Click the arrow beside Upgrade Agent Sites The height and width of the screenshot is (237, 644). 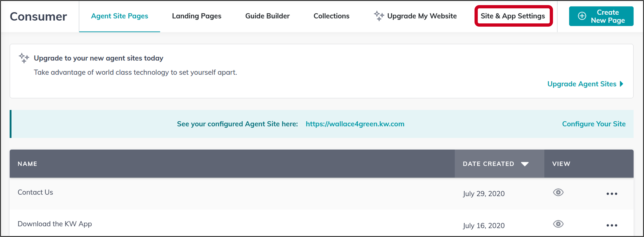621,84
